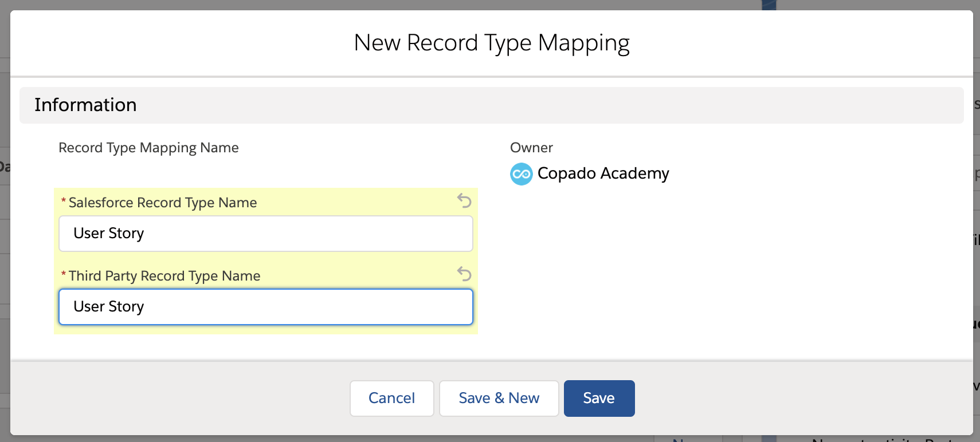The width and height of the screenshot is (980, 442).
Task: Select the Third Party Record Type Name label
Action: pyautogui.click(x=164, y=276)
